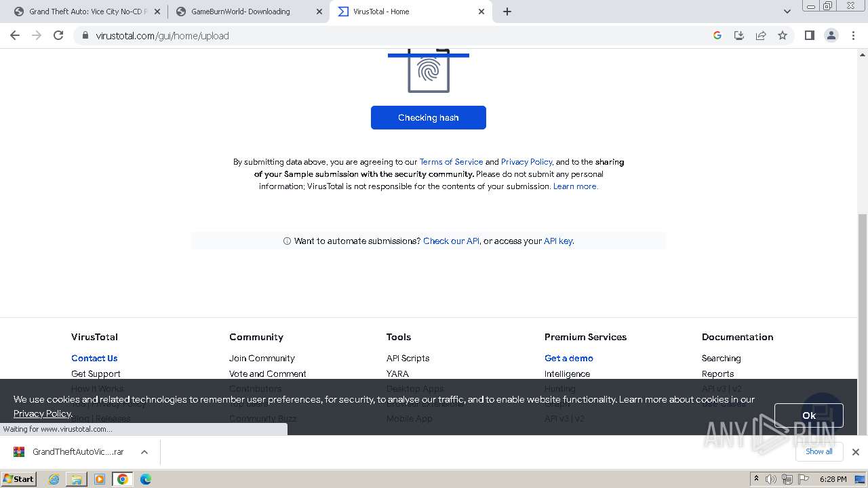The image size is (868, 488).
Task: Close the GameBurnWorld tab
Action: 319,12
